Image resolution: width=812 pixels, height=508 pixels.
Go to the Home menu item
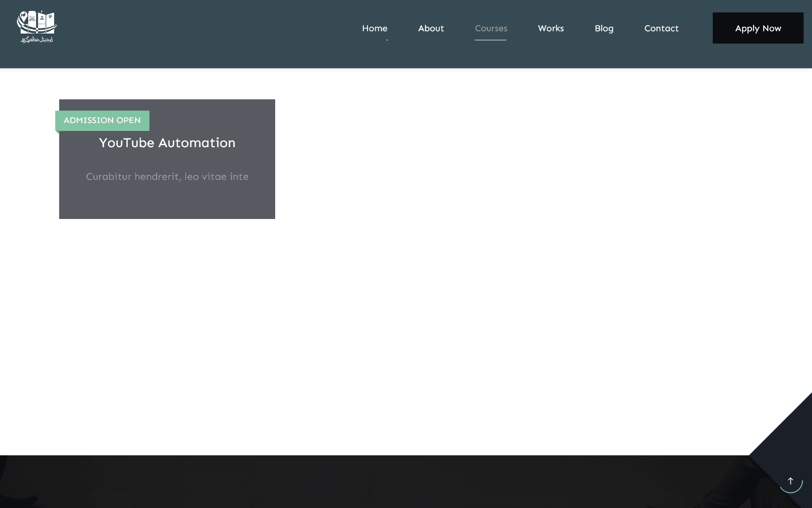(x=374, y=28)
